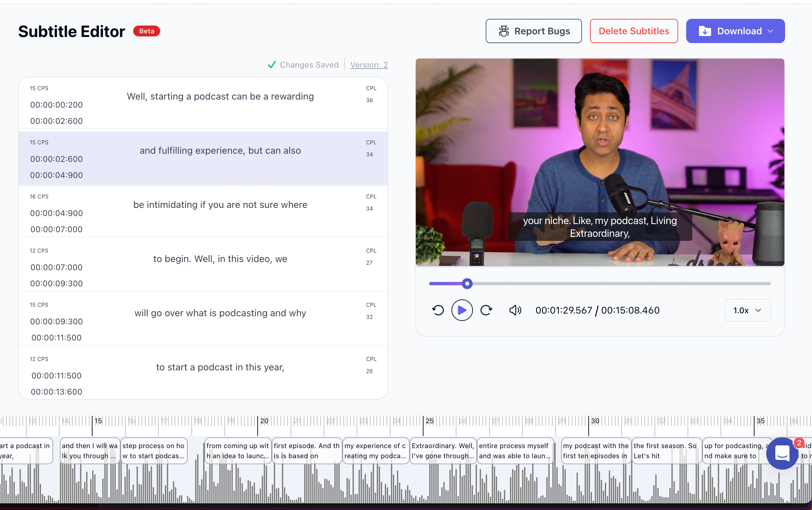The image size is (812, 510).
Task: Select subtitle 'will go over what is podcasting and why'
Action: tap(220, 313)
